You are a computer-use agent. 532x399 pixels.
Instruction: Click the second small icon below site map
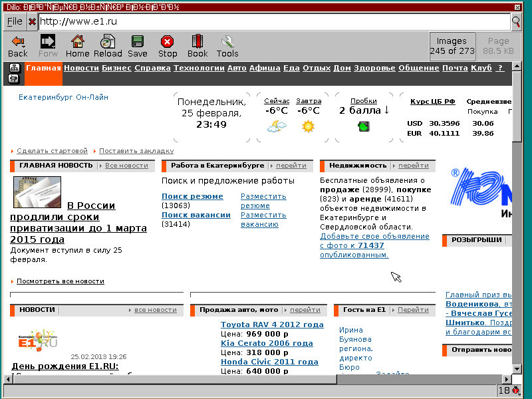(14, 79)
